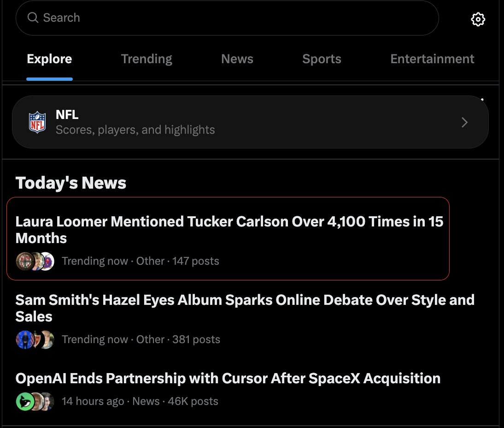Screen dimensions: 504x428
Task: Click 'Trending now · Other · 381 posts' text
Action: pos(141,339)
